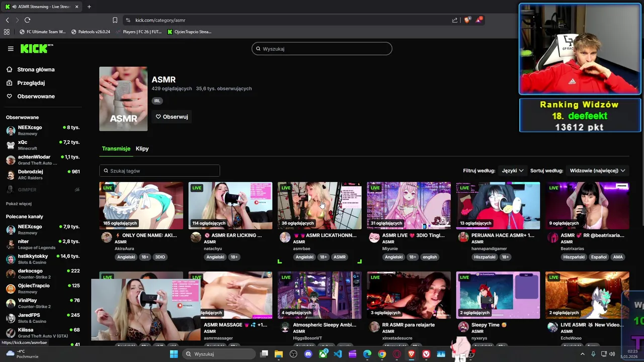The width and height of the screenshot is (644, 362).
Task: Open Task View on the taskbar
Action: point(264,354)
